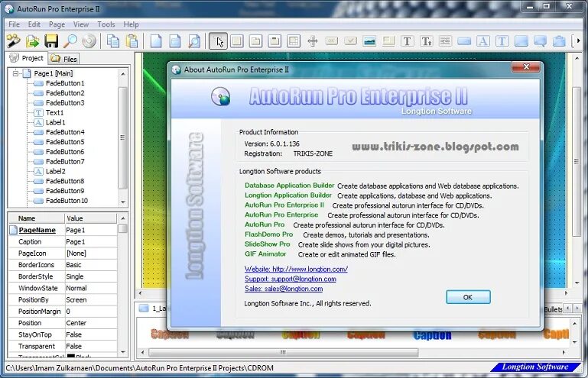The height and width of the screenshot is (378, 588).
Task: Open the longtion.com website link
Action: click(296, 269)
